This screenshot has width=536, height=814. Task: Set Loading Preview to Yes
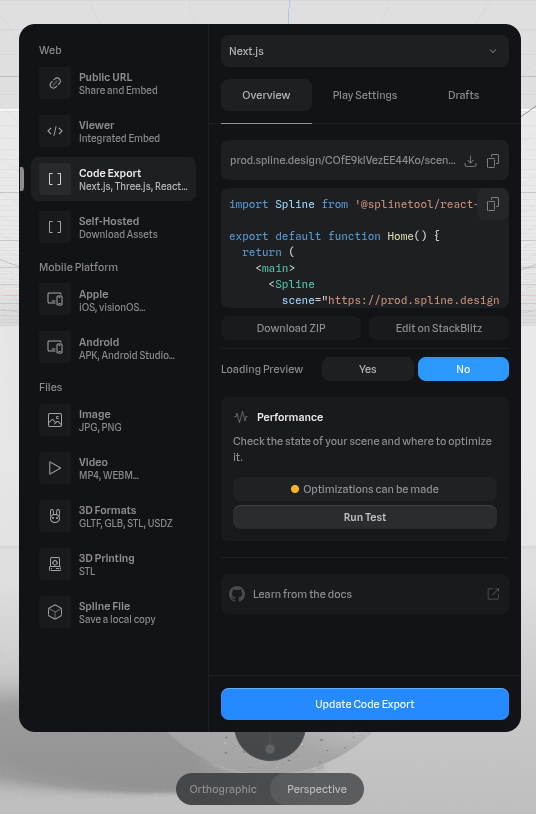click(x=368, y=369)
